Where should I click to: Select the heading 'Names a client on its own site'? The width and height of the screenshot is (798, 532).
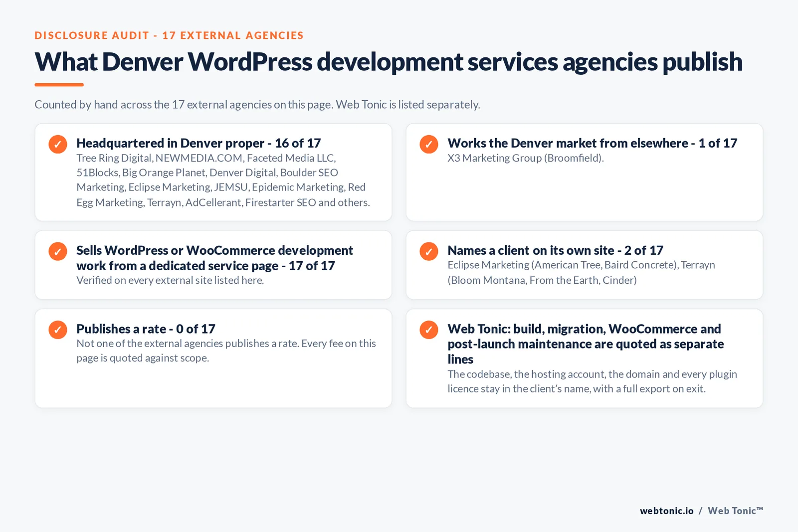pos(555,250)
